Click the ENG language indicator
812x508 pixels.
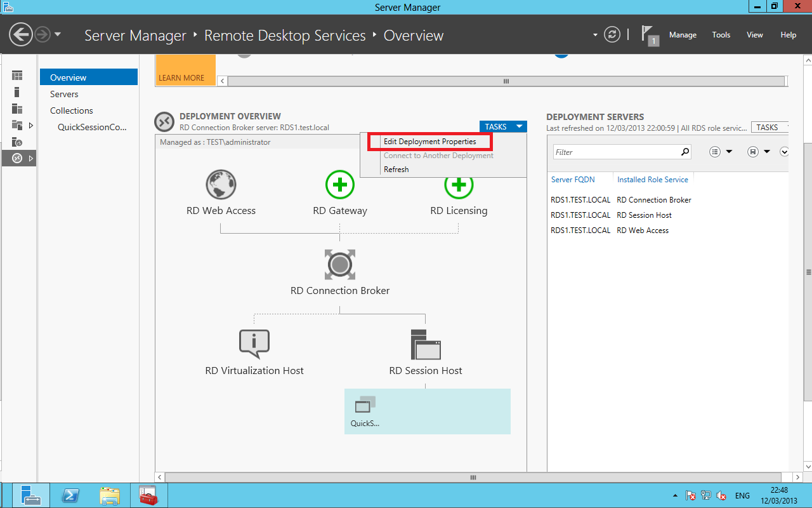[x=742, y=495]
